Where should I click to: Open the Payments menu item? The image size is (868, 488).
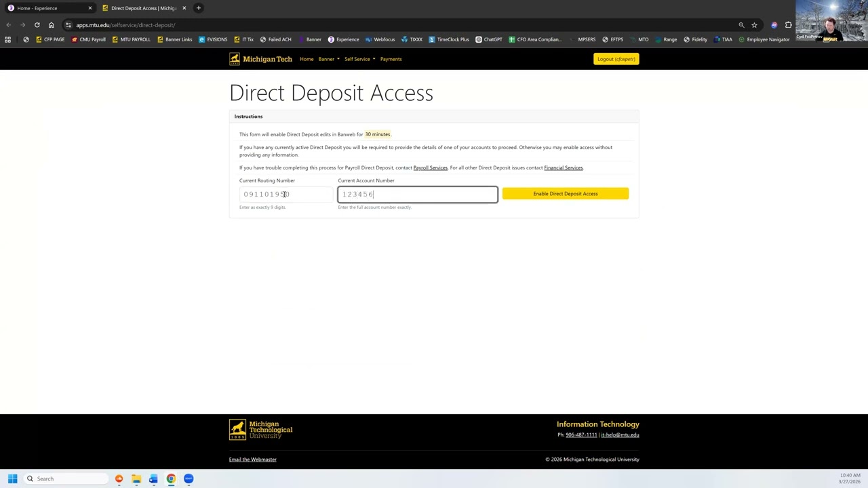click(x=391, y=59)
